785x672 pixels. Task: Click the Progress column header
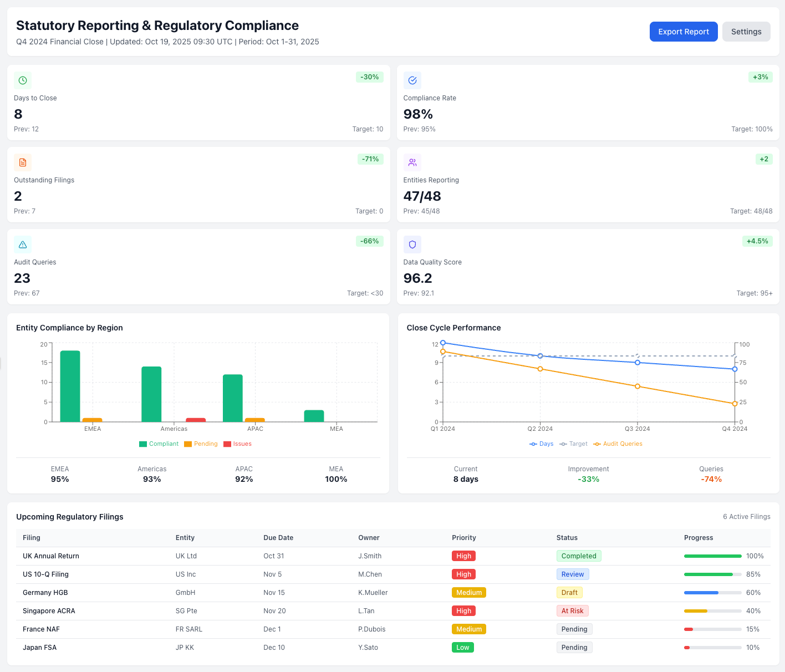(x=699, y=538)
